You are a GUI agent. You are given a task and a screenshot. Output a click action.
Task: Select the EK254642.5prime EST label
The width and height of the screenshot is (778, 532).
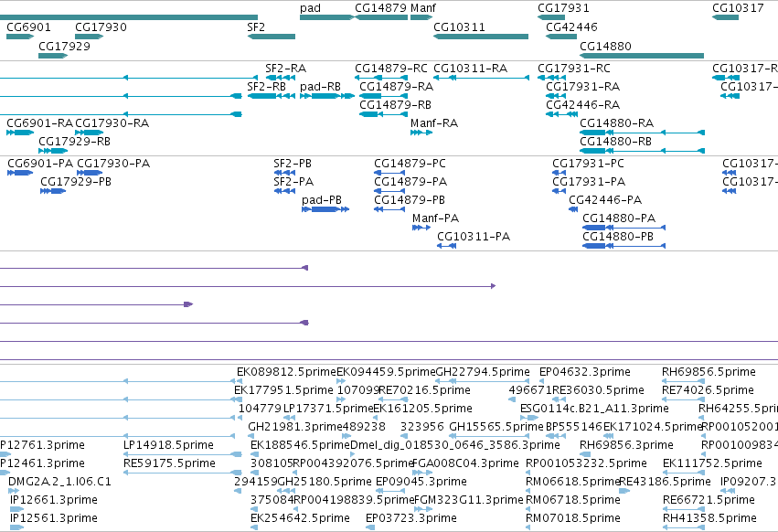click(x=300, y=518)
